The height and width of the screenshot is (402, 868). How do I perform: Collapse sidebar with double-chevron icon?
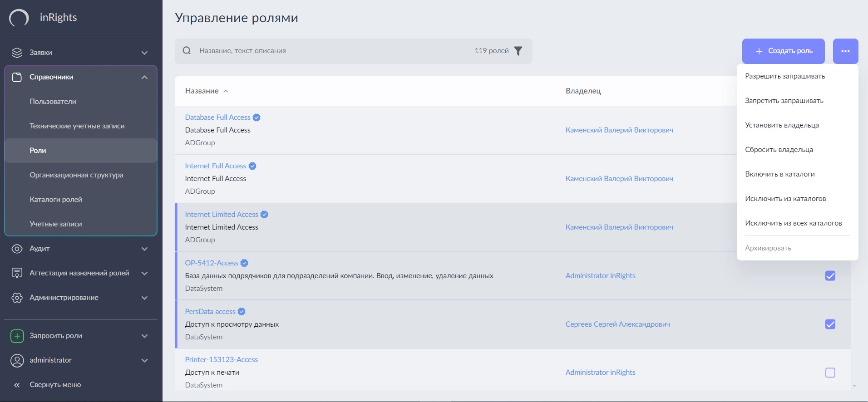[x=17, y=385]
